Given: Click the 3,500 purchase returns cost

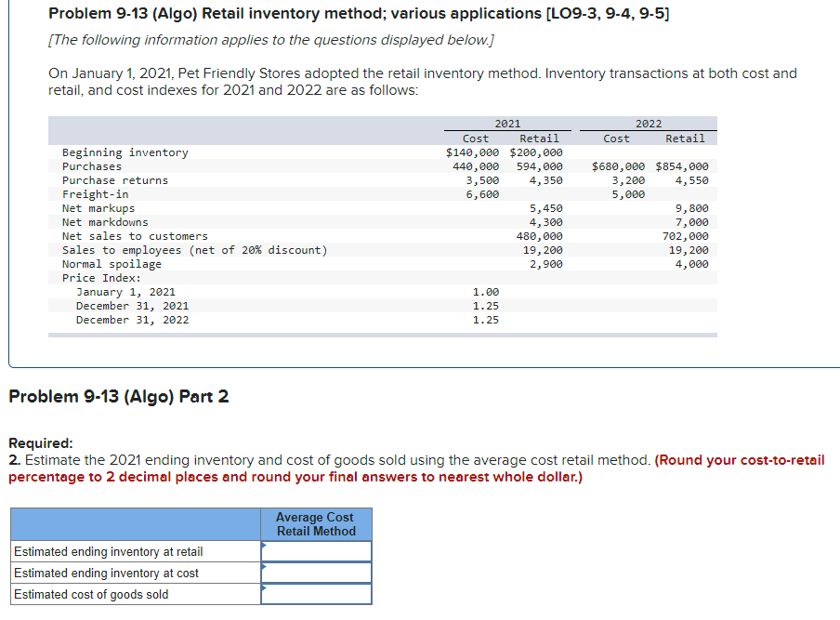Looking at the screenshot, I should pos(482,180).
